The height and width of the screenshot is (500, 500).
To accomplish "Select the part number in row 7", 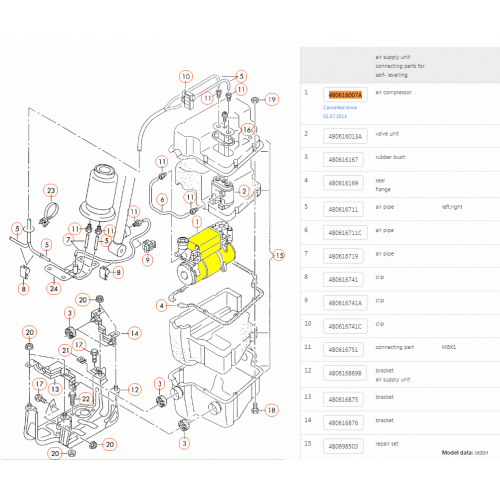I will (x=343, y=256).
